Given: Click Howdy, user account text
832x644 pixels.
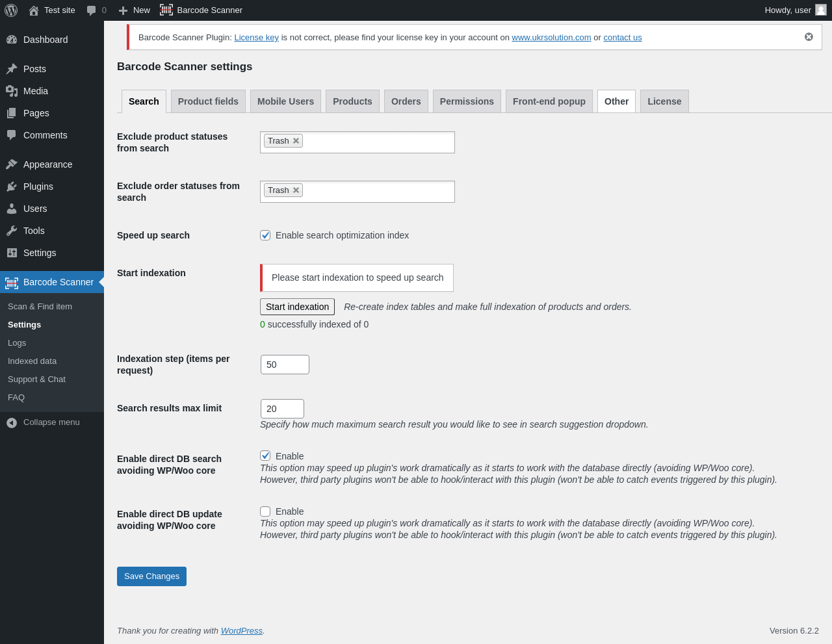Looking at the screenshot, I should 788,10.
